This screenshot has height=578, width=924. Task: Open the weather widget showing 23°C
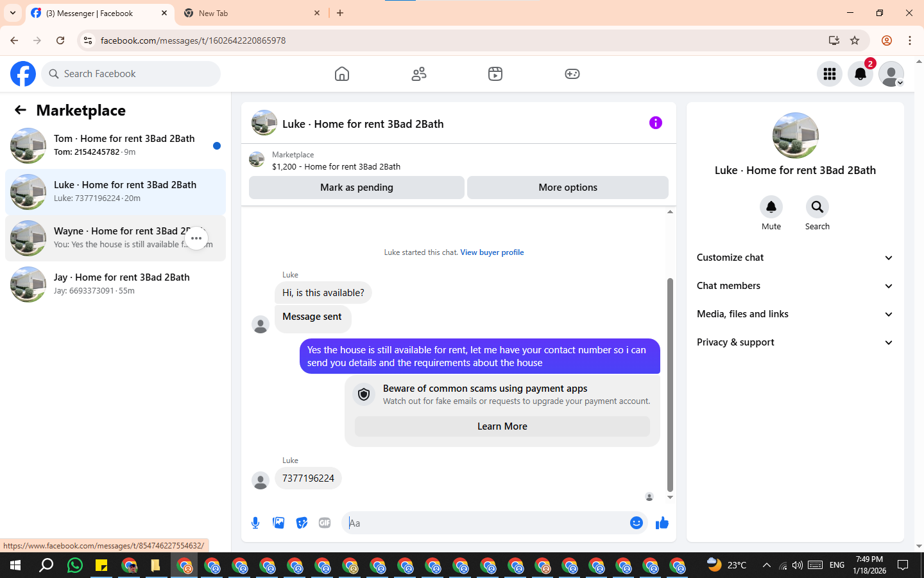tap(726, 565)
